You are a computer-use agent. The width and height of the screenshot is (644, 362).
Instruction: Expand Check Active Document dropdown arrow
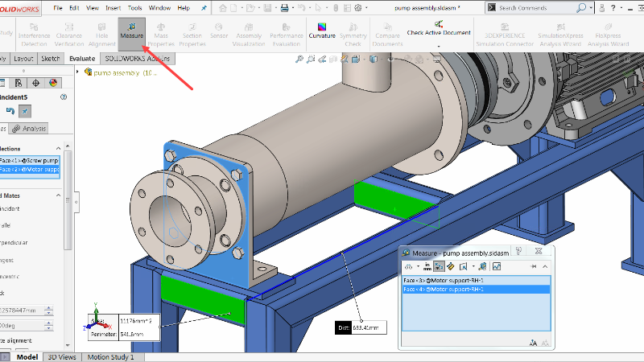438,46
